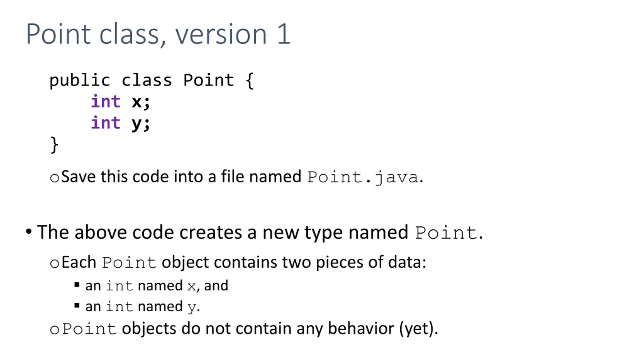This screenshot has height=362, width=644.
Task: Click the 'Point.java' file name text
Action: (x=363, y=177)
